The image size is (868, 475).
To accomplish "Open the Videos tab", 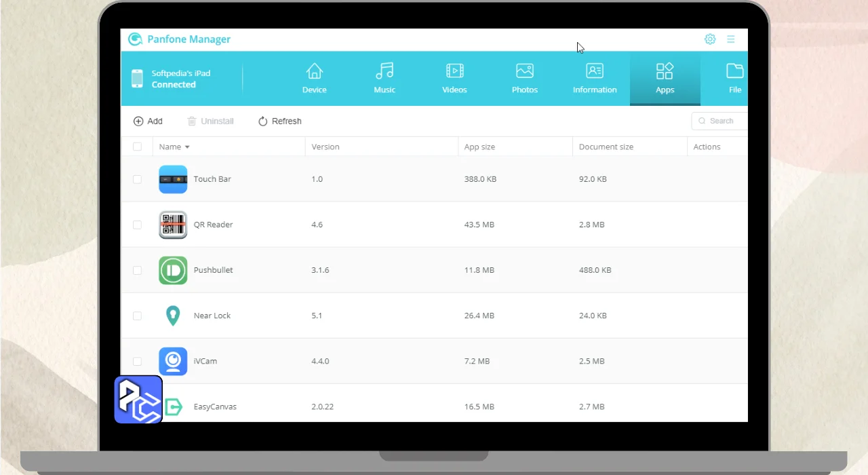I will [454, 79].
